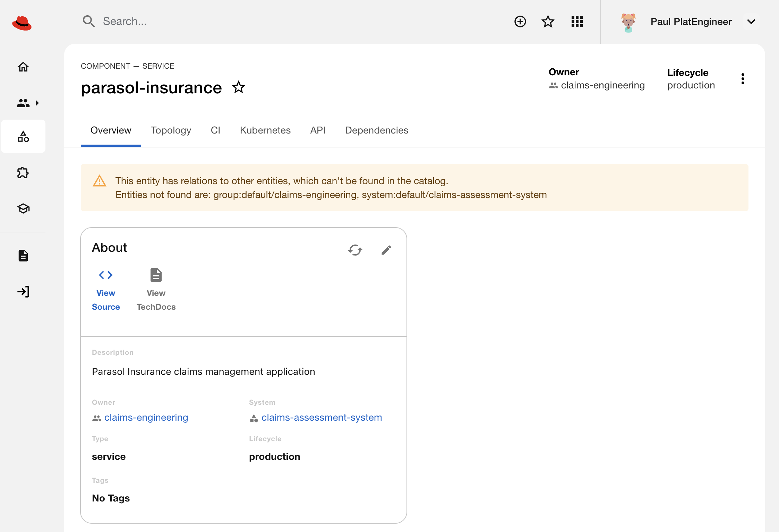
Task: Click the create plus-circle icon
Action: tap(520, 22)
